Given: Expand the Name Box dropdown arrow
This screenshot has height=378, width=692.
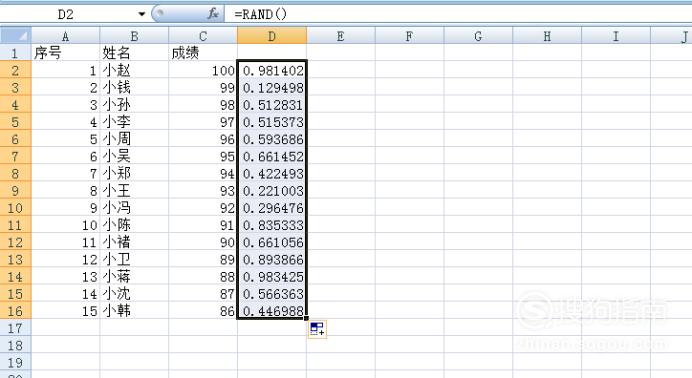Looking at the screenshot, I should click(142, 14).
